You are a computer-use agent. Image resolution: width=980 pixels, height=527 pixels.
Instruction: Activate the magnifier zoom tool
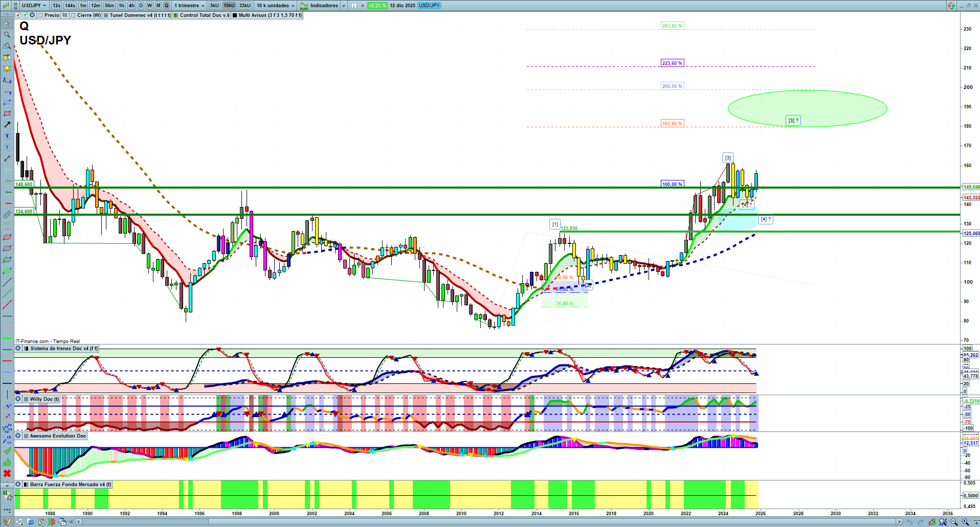pos(7,35)
